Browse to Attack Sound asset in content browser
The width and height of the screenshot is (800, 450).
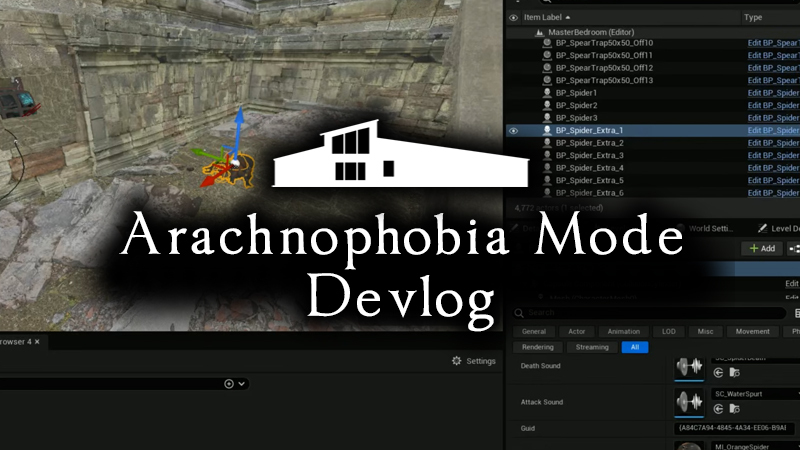[x=734, y=409]
